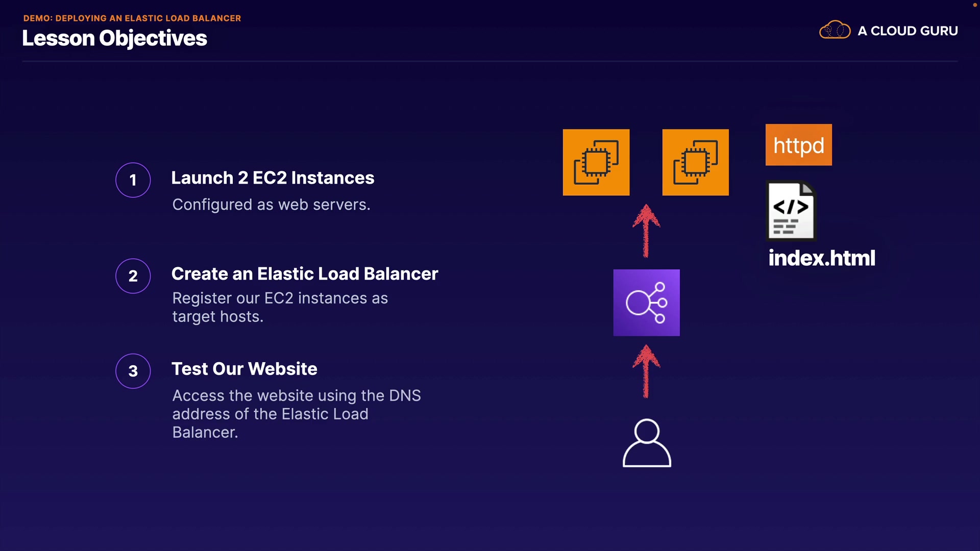Viewport: 980px width, 551px height.
Task: Select the step 3 numbered circle
Action: coord(133,371)
